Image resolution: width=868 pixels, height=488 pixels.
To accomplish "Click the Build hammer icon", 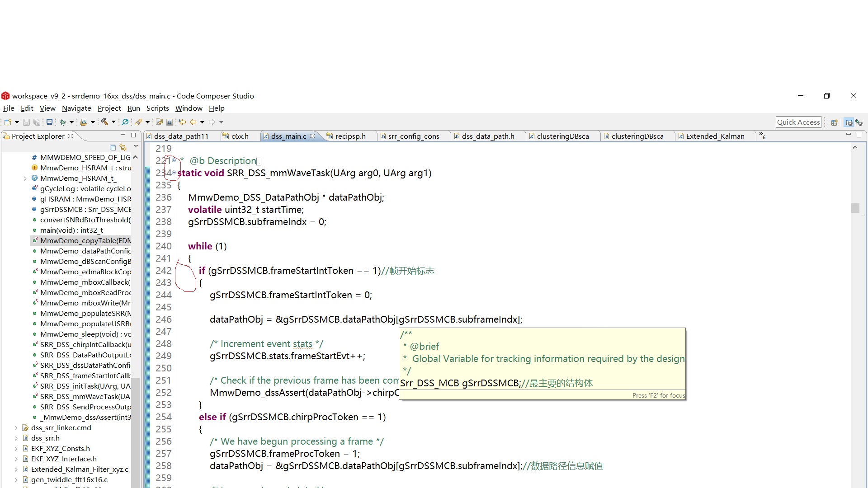I will (104, 122).
